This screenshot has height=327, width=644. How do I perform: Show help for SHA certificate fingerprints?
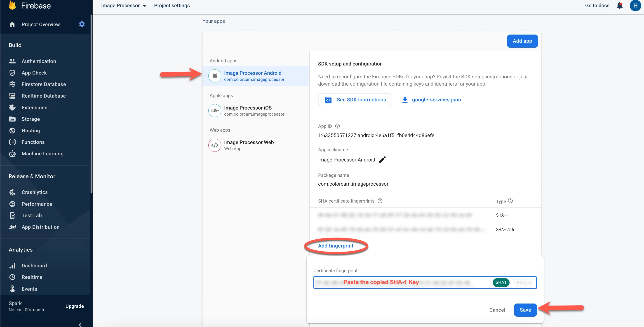click(x=380, y=201)
